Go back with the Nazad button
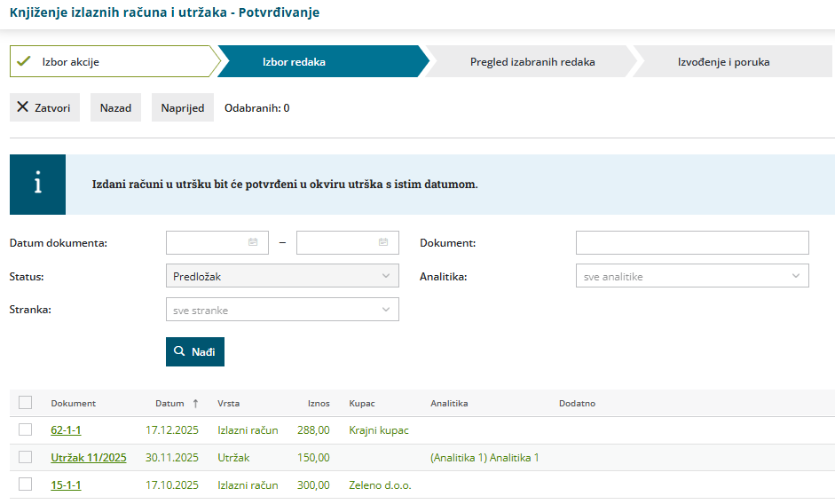The width and height of the screenshot is (835, 504). click(x=115, y=107)
